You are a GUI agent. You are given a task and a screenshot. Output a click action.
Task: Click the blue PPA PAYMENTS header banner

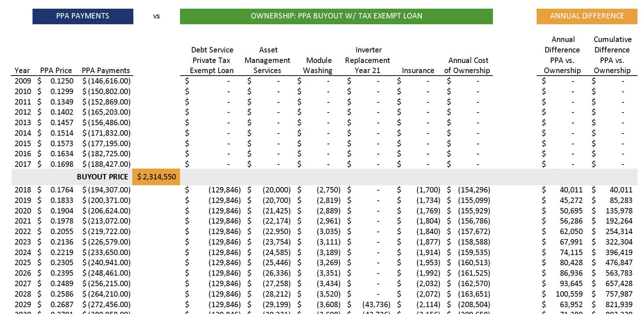[x=83, y=16]
